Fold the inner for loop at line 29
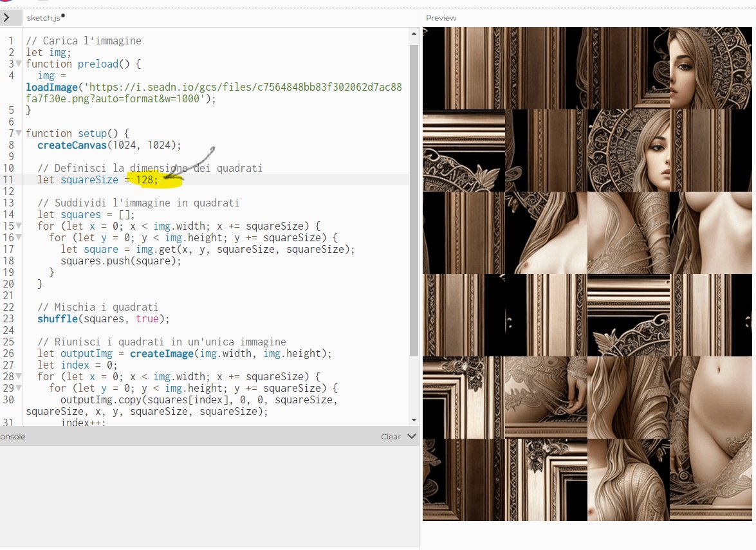The height and width of the screenshot is (550, 756). 19,387
